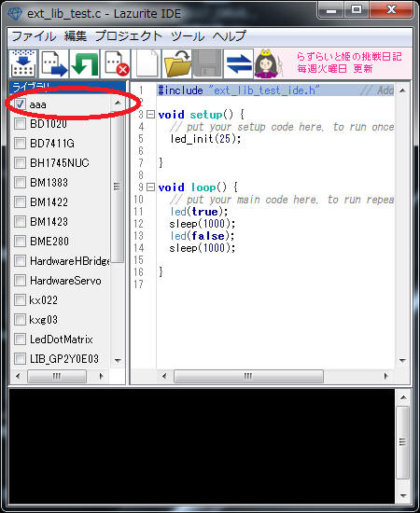Check the LedDotMatrix library checkbox
This screenshot has height=513, width=420.
pyautogui.click(x=20, y=340)
